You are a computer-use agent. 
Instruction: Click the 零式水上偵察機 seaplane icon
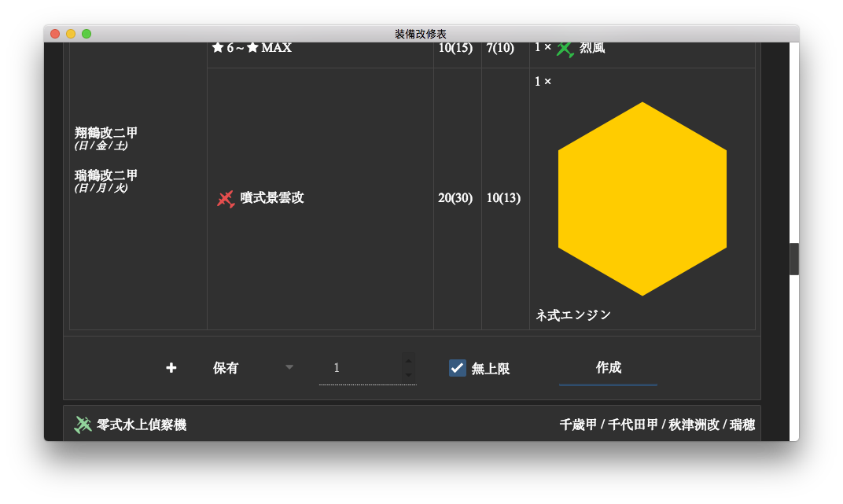[83, 425]
